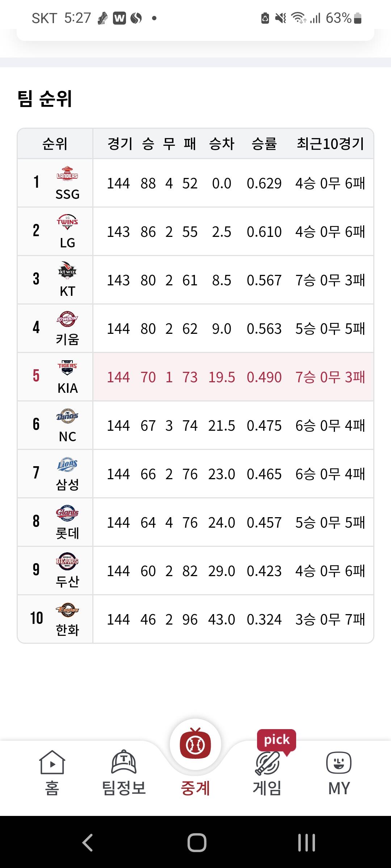This screenshot has height=868, width=391.
Task: Open the Android recent apps button
Action: tap(306, 843)
